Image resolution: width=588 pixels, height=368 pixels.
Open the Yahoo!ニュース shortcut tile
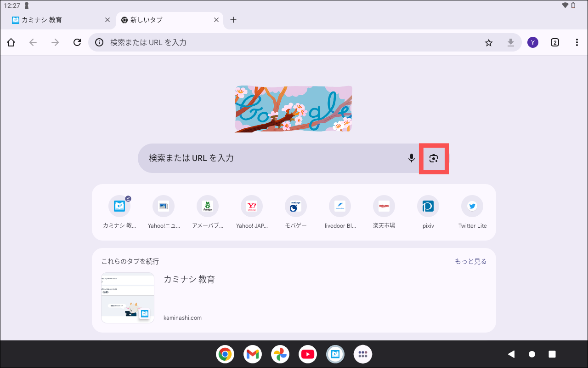[164, 212]
